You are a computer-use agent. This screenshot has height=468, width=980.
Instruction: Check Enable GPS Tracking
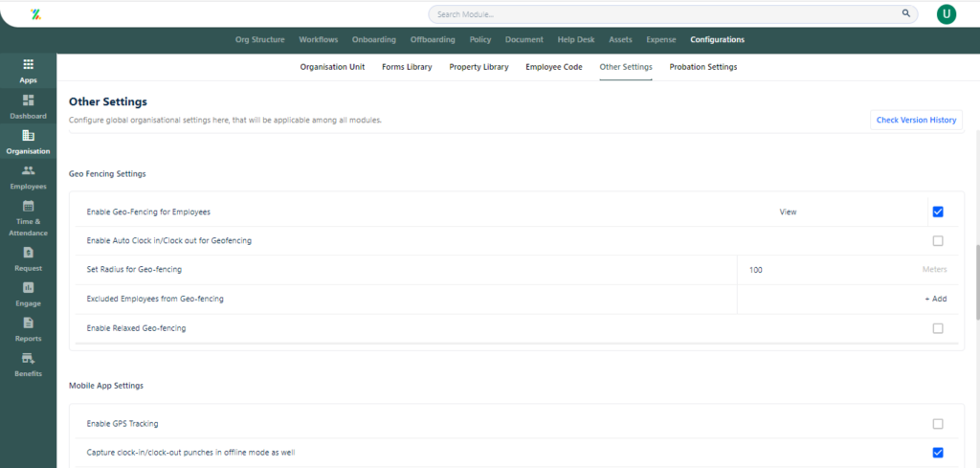click(938, 424)
